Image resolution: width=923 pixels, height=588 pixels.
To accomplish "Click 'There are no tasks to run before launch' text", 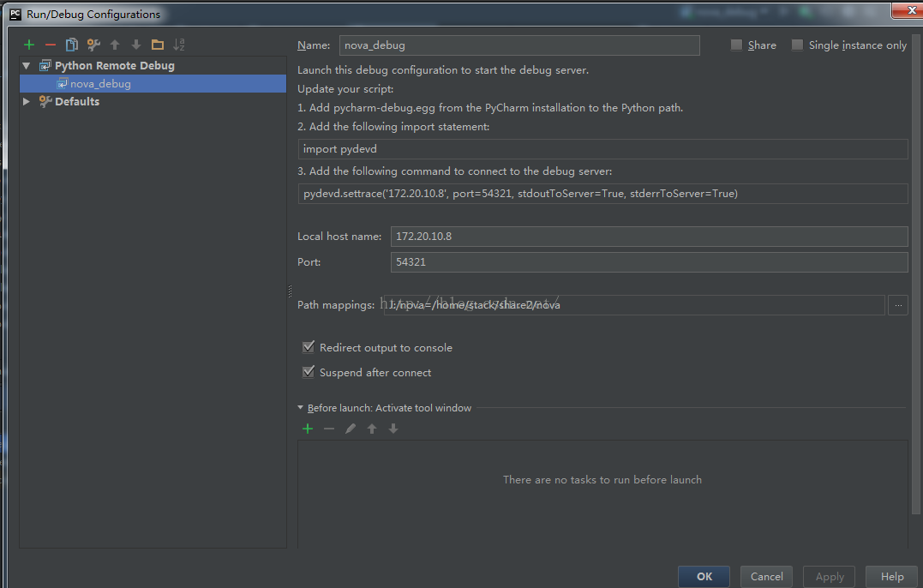I will pos(602,480).
